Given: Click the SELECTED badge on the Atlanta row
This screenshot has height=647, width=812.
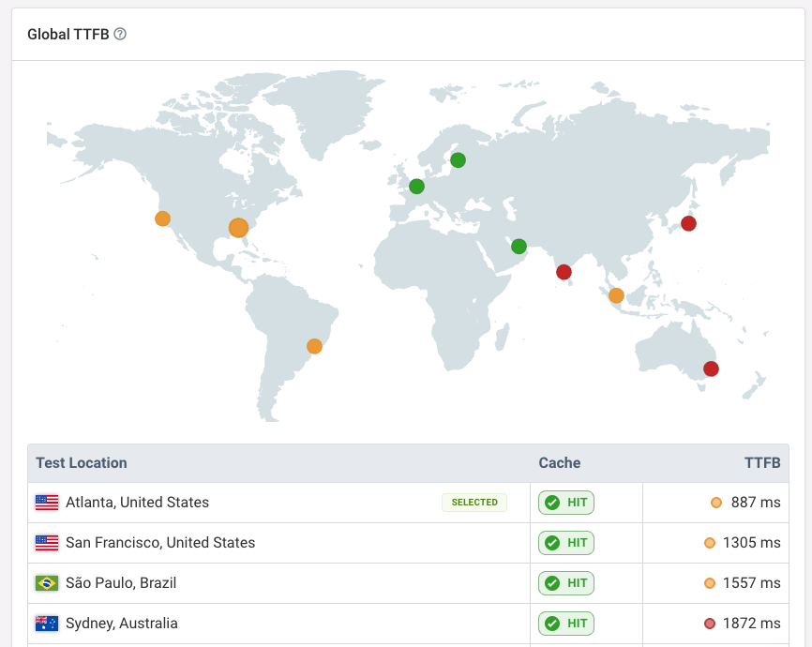Looking at the screenshot, I should click(474, 502).
